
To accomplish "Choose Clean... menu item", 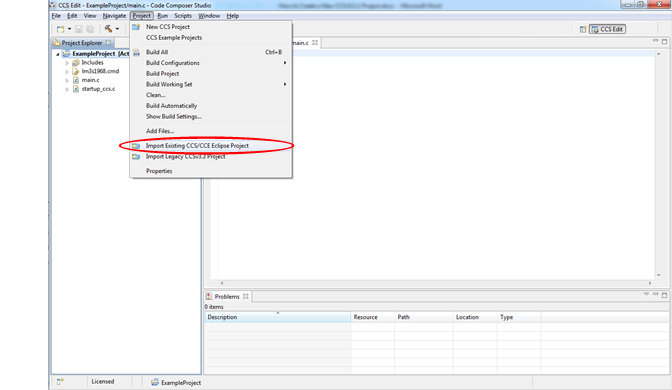I will click(x=211, y=95).
